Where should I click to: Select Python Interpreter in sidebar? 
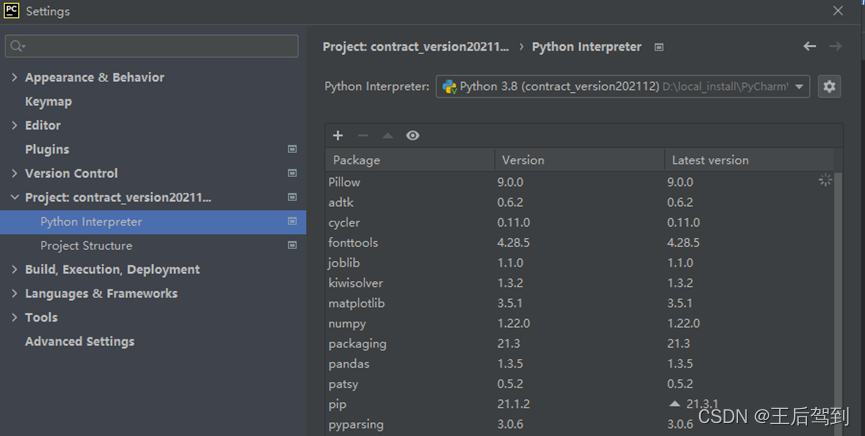[x=153, y=222]
